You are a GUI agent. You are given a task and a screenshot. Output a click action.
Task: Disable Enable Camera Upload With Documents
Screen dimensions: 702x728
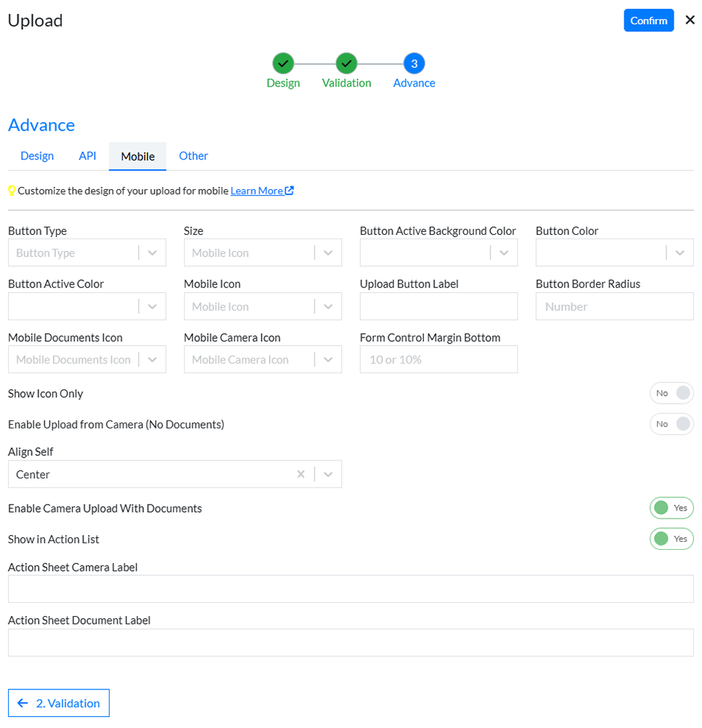pos(671,507)
